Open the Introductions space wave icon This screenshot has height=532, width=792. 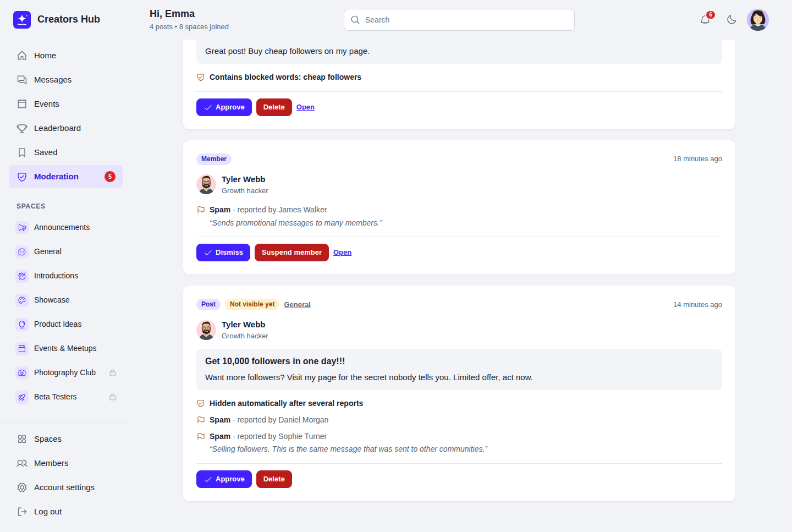22,276
